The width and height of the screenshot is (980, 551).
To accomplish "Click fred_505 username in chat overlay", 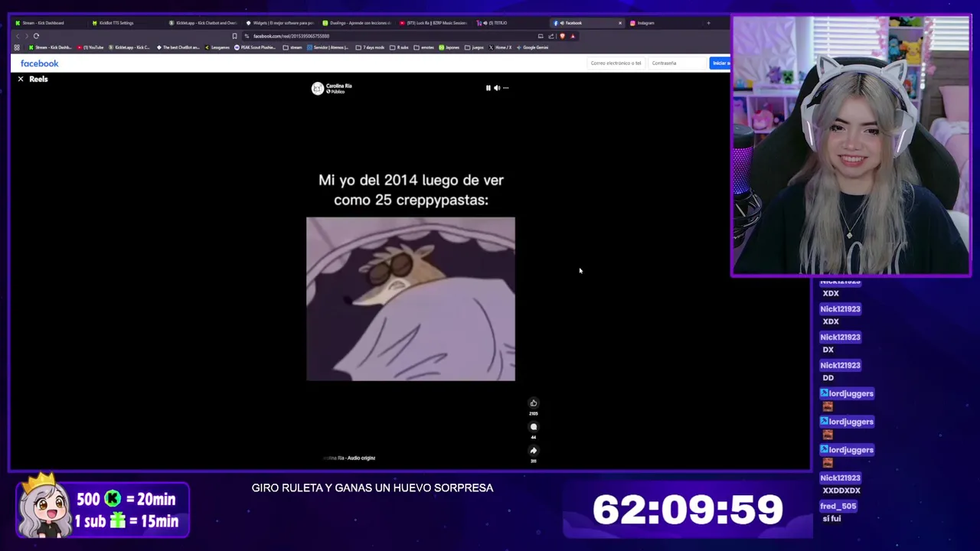I will (838, 506).
